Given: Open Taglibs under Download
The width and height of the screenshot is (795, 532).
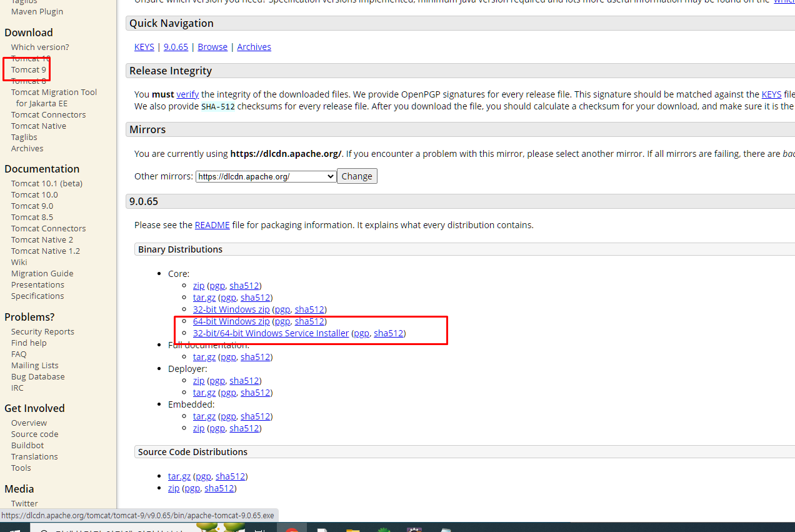Looking at the screenshot, I should [x=24, y=137].
